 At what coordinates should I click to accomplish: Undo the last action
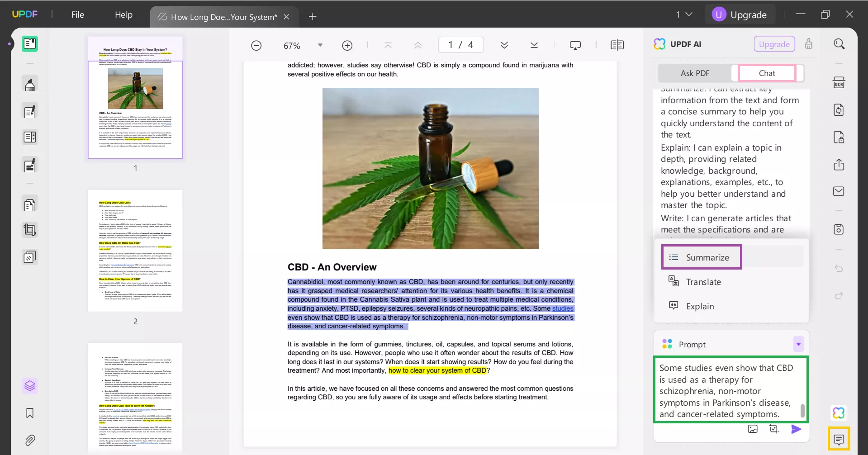point(839,268)
